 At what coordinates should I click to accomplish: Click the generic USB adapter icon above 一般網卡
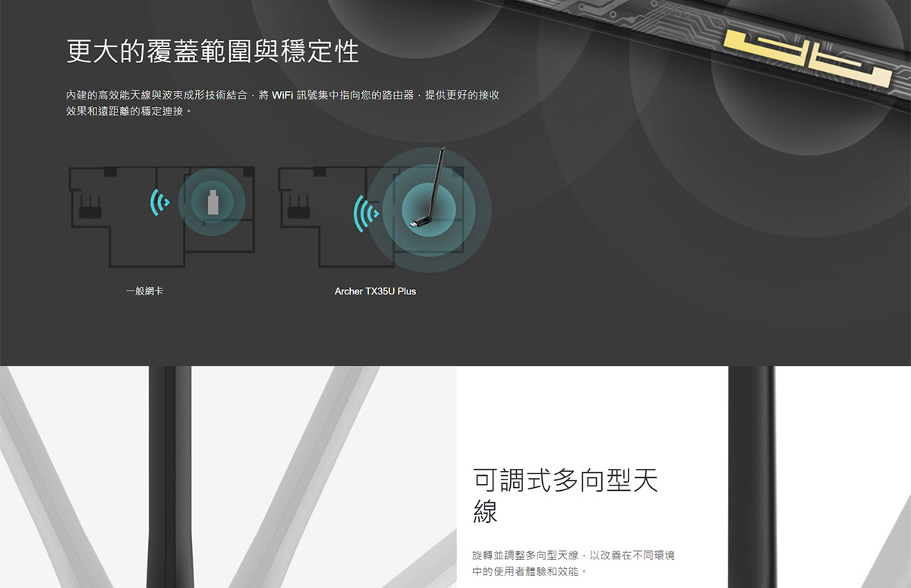pyautogui.click(x=213, y=202)
